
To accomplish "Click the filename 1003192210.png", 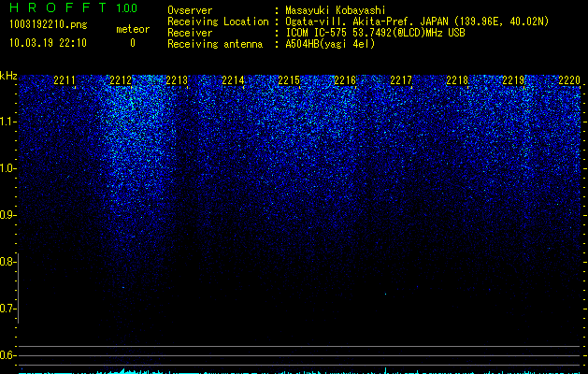I will click(x=48, y=25).
